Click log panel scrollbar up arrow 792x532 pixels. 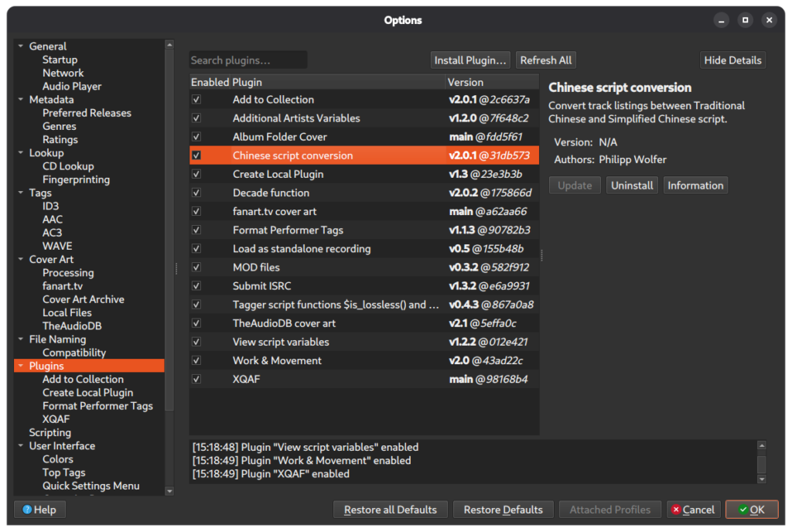tap(762, 445)
